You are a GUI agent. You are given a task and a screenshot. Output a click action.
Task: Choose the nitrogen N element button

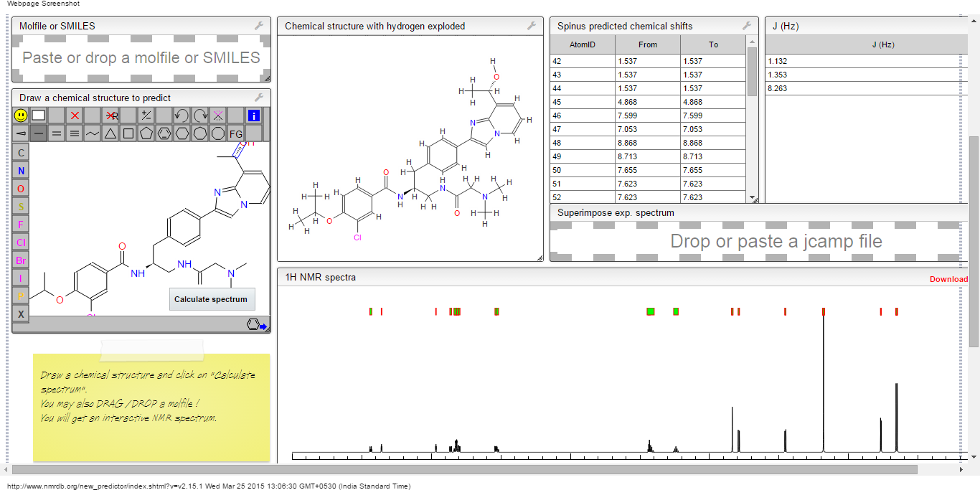[21, 171]
